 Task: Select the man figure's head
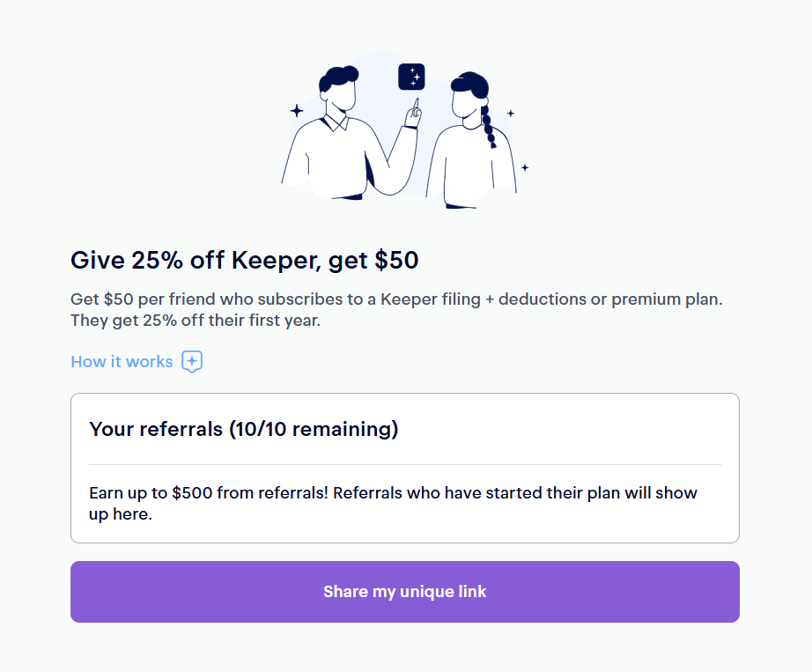click(x=339, y=88)
